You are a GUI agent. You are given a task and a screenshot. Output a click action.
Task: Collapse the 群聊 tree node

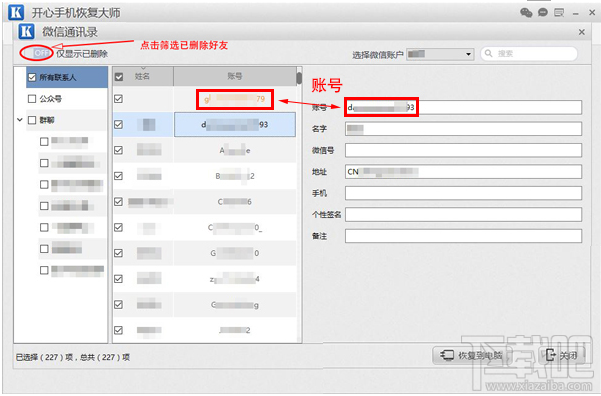[x=20, y=120]
